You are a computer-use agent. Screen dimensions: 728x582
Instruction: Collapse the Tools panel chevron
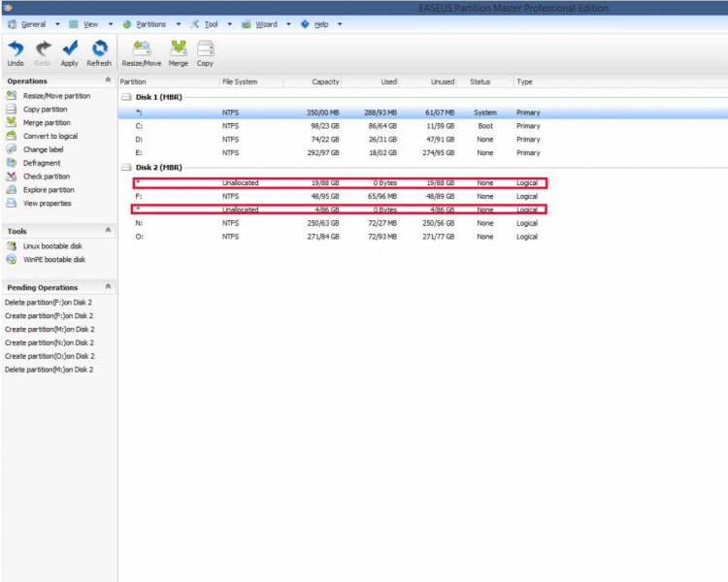[108, 230]
